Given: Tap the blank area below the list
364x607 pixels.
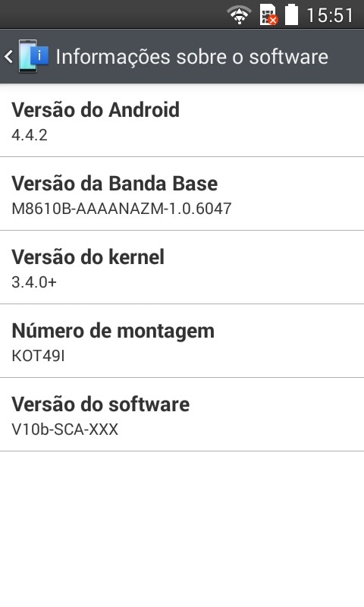Looking at the screenshot, I should [x=182, y=529].
